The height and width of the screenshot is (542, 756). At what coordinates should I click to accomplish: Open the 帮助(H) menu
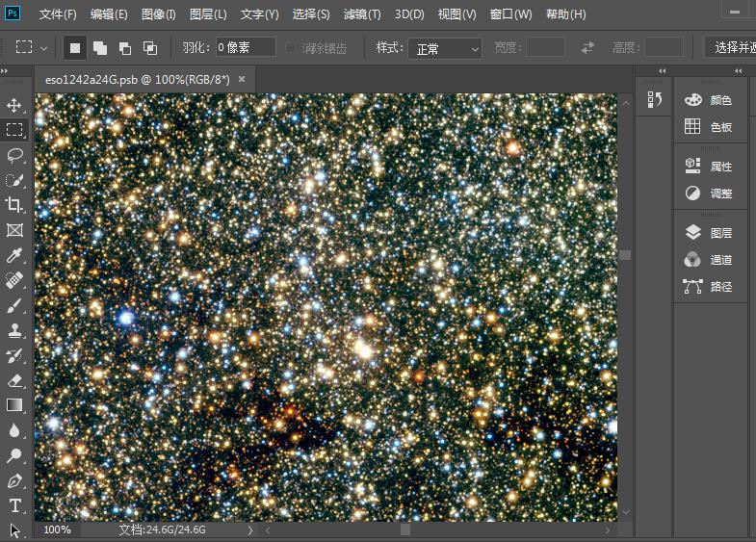click(565, 14)
